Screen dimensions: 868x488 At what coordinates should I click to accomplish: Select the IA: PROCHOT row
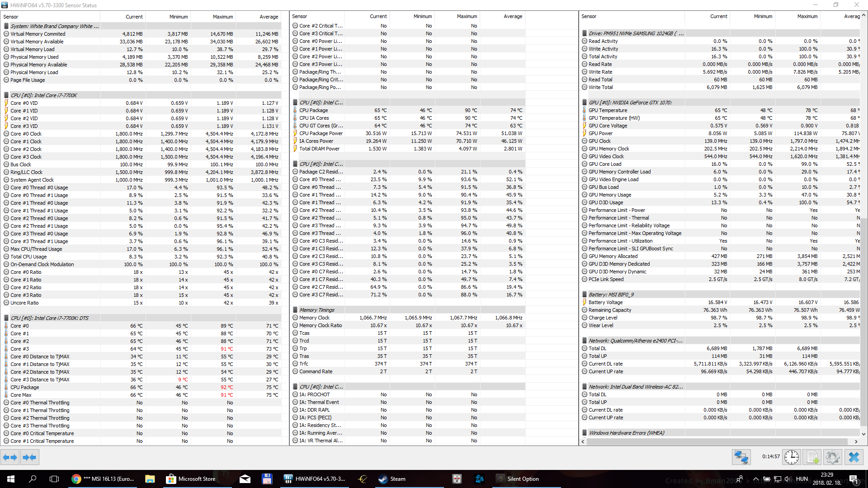click(x=408, y=394)
